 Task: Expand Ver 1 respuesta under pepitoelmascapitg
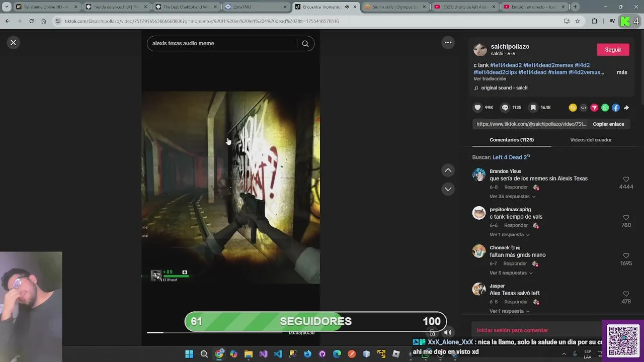(510, 235)
